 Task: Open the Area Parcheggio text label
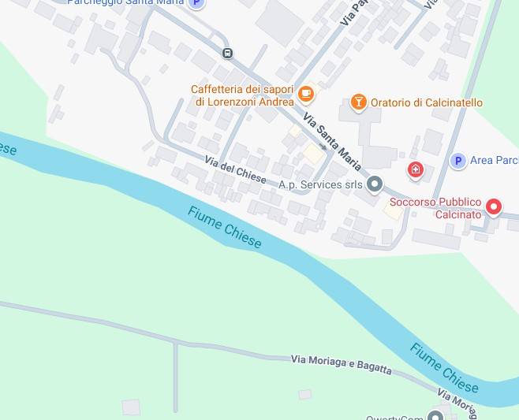tap(495, 161)
